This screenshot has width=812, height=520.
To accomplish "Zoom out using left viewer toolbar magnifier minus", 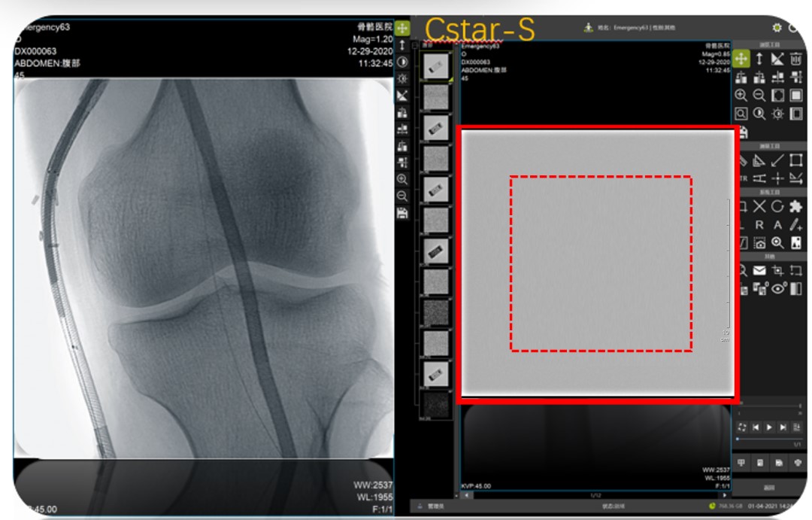I will [x=402, y=196].
